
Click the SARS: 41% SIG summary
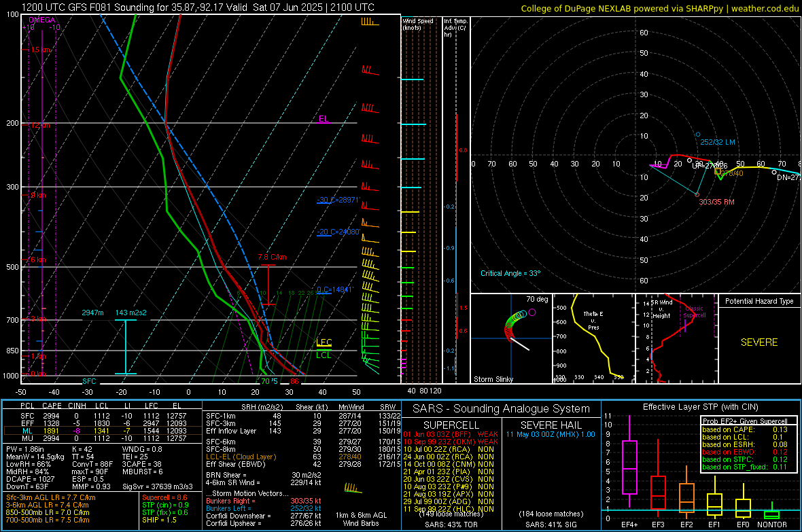[x=551, y=525]
